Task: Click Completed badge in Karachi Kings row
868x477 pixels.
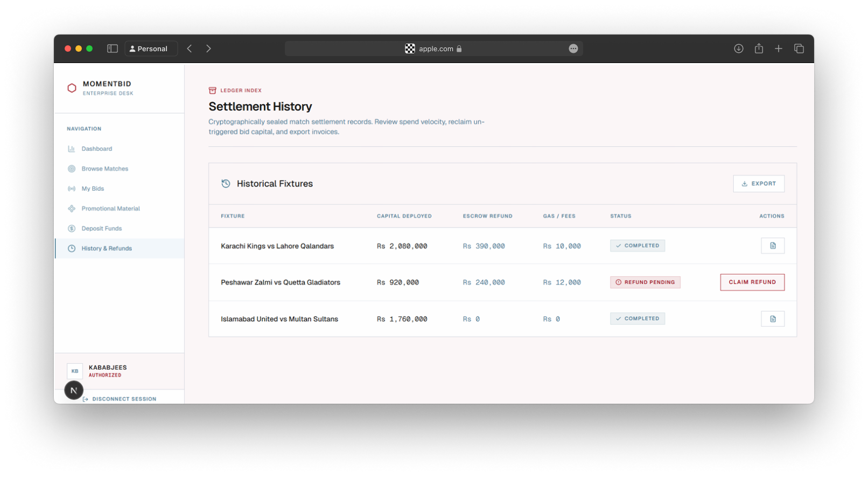Action: 638,246
